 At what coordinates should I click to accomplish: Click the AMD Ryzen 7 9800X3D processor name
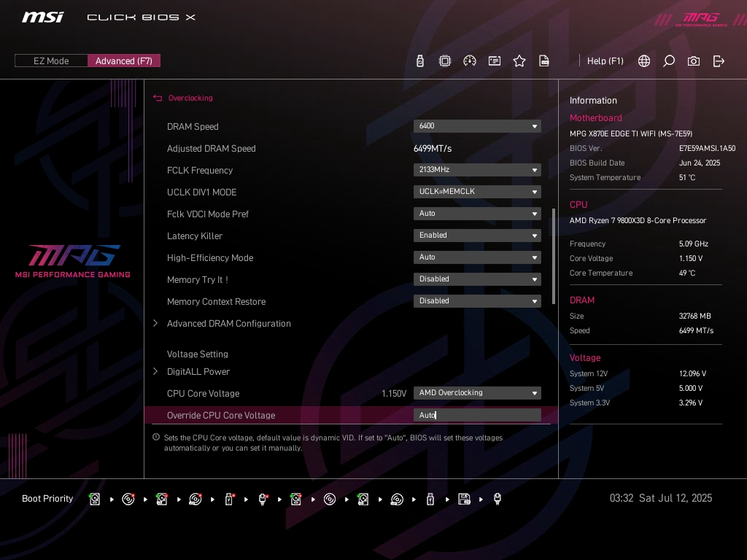coord(638,220)
